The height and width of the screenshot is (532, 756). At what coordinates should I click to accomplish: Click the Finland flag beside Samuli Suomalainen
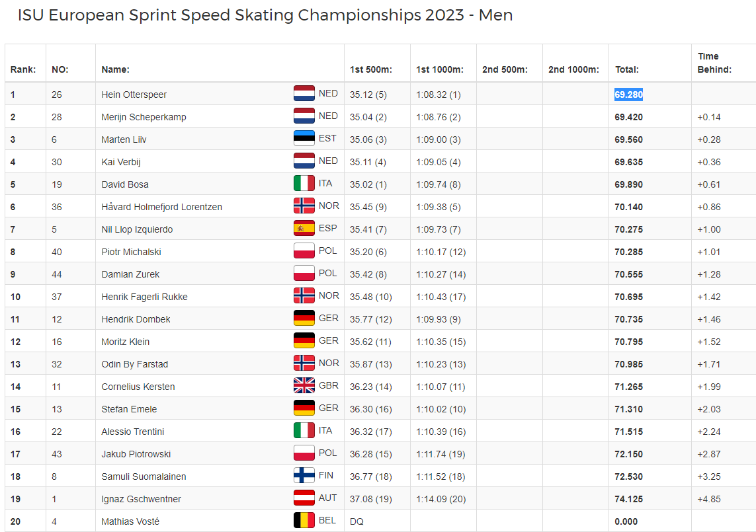click(x=304, y=476)
